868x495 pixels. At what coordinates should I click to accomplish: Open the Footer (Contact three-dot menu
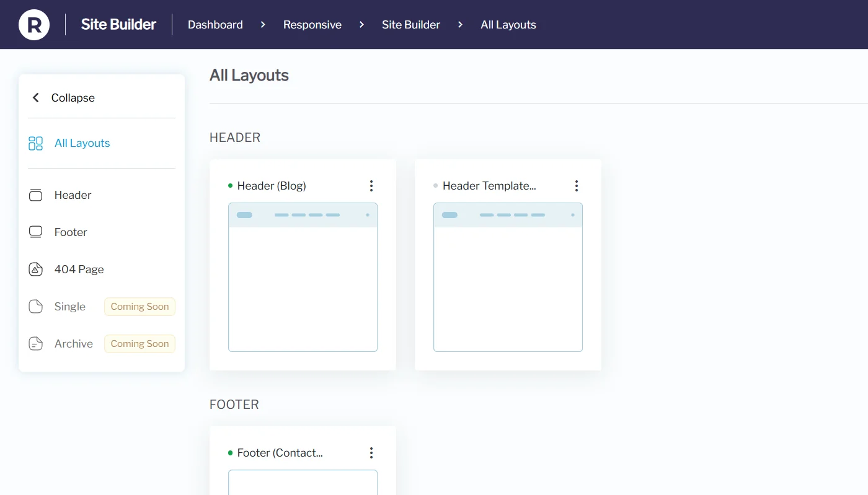(x=371, y=453)
